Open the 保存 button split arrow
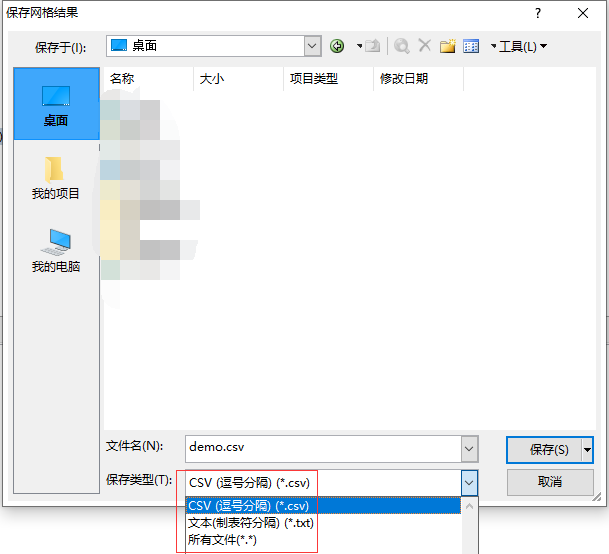Viewport: 609px width, 554px height. tap(587, 450)
